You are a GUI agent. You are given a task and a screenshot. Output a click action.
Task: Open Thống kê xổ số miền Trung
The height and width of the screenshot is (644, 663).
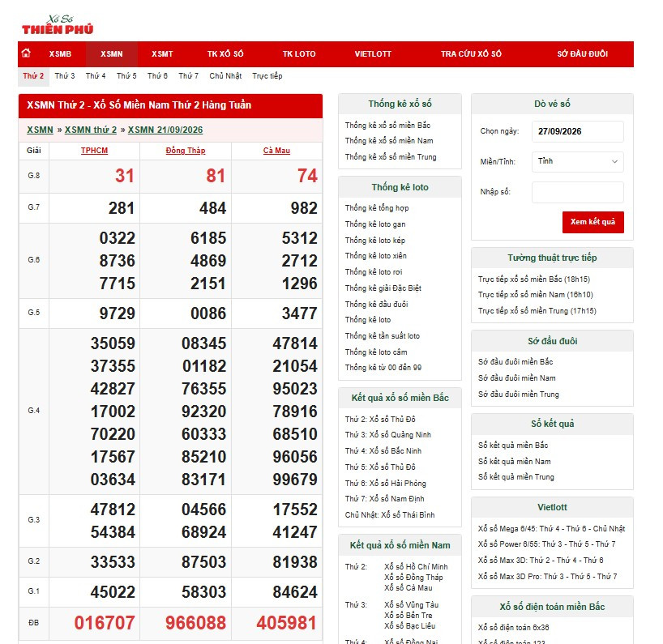pyautogui.click(x=391, y=157)
